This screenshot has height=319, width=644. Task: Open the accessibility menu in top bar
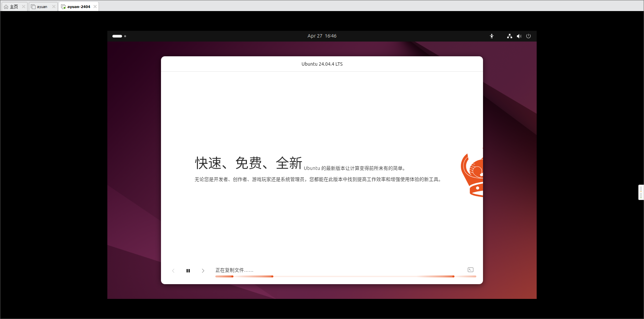coord(492,36)
